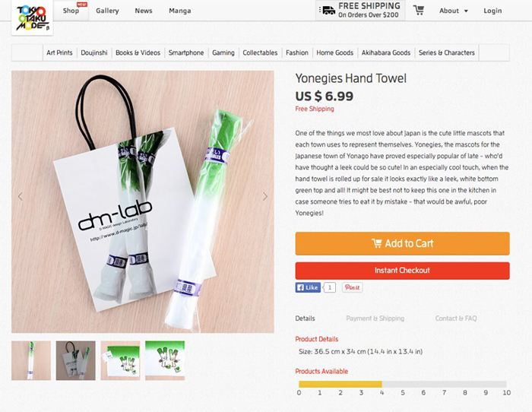Click the Facebook Like button

click(x=309, y=287)
